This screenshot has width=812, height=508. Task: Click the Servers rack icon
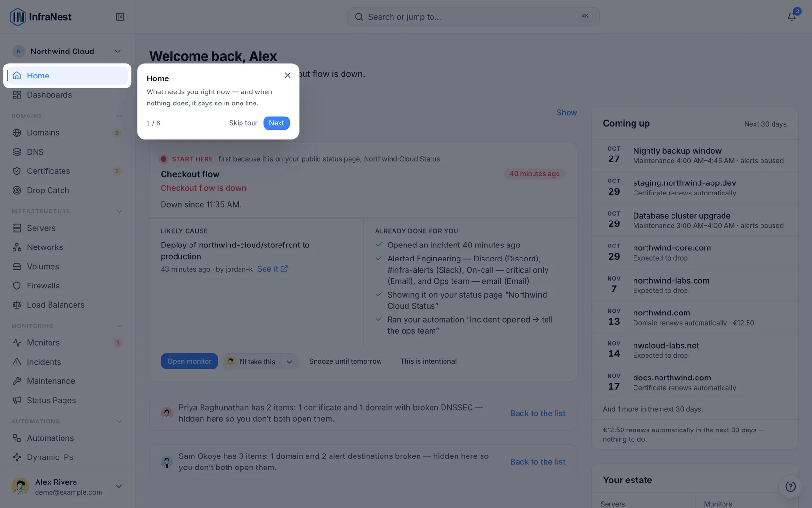point(17,228)
